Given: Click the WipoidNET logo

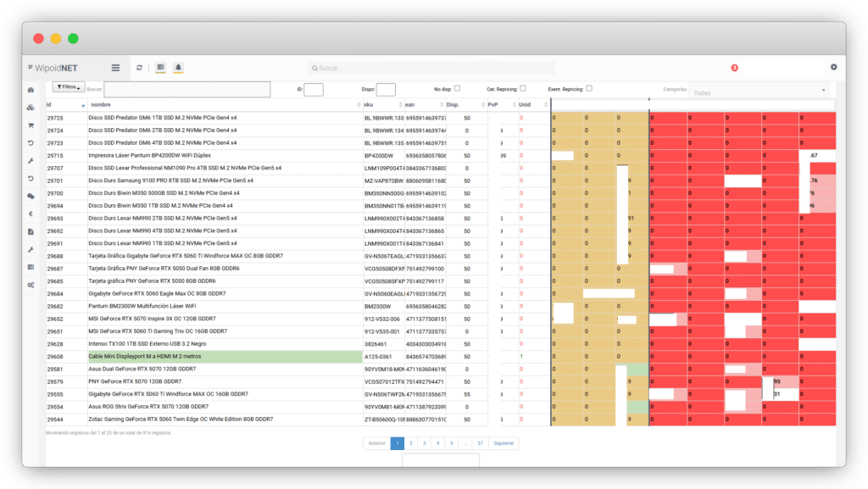Looking at the screenshot, I should pyautogui.click(x=53, y=68).
